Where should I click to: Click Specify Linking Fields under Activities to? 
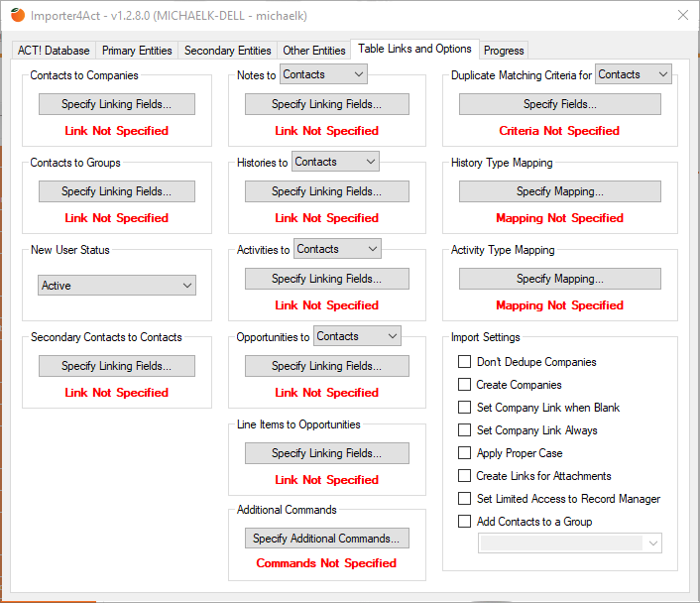327,279
